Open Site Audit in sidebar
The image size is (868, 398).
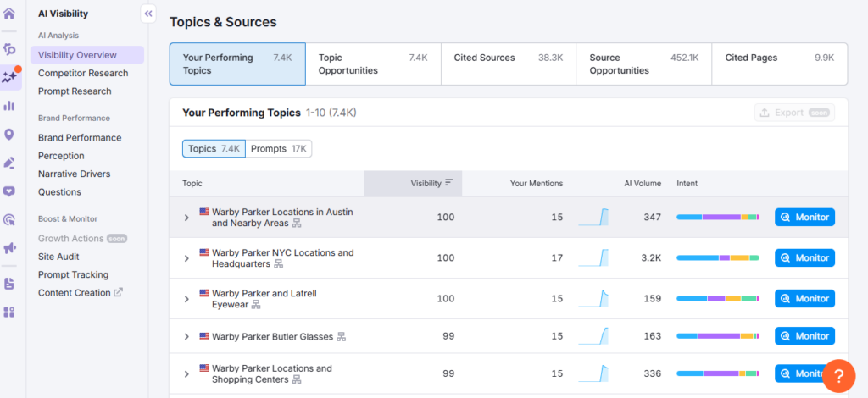click(58, 257)
